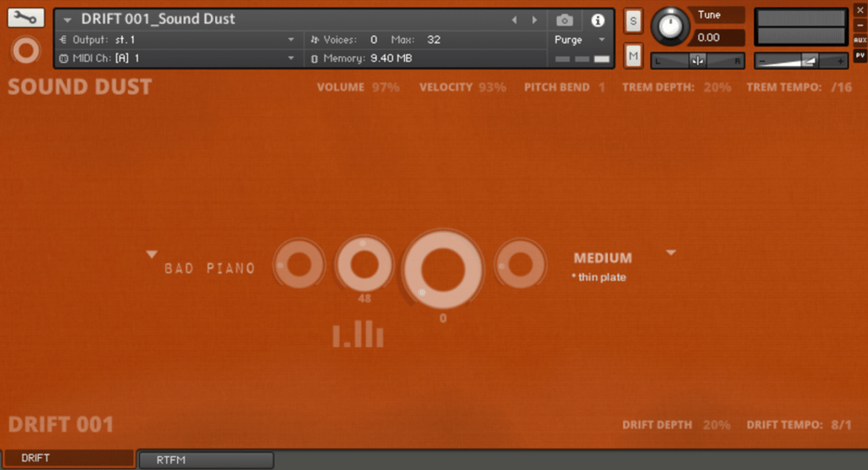Click the output level meter
The height and width of the screenshot is (470, 868).
click(801, 26)
